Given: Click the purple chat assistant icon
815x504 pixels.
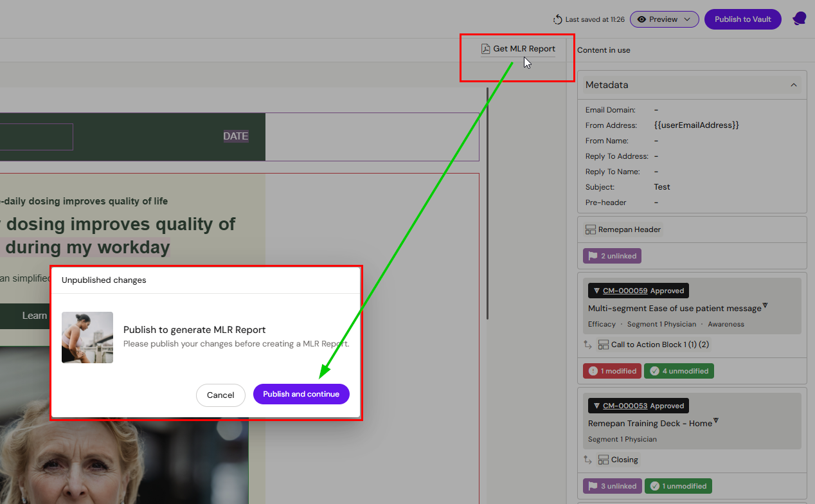Looking at the screenshot, I should click(799, 19).
